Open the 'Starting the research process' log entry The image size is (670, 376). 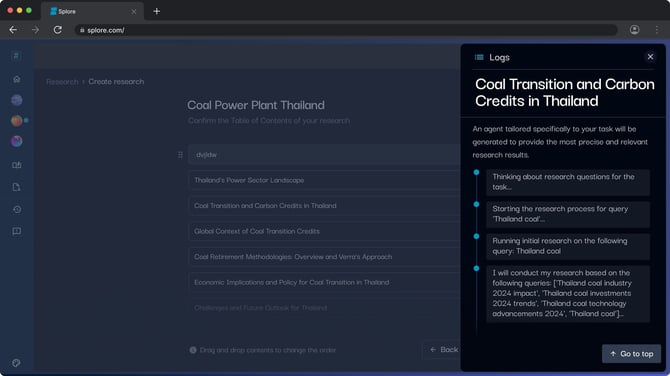(568, 214)
